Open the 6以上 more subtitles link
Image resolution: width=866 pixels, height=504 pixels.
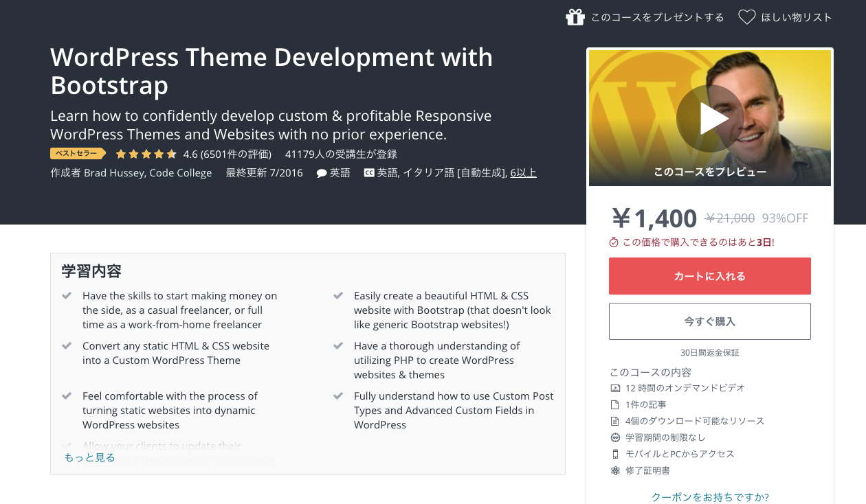[523, 173]
